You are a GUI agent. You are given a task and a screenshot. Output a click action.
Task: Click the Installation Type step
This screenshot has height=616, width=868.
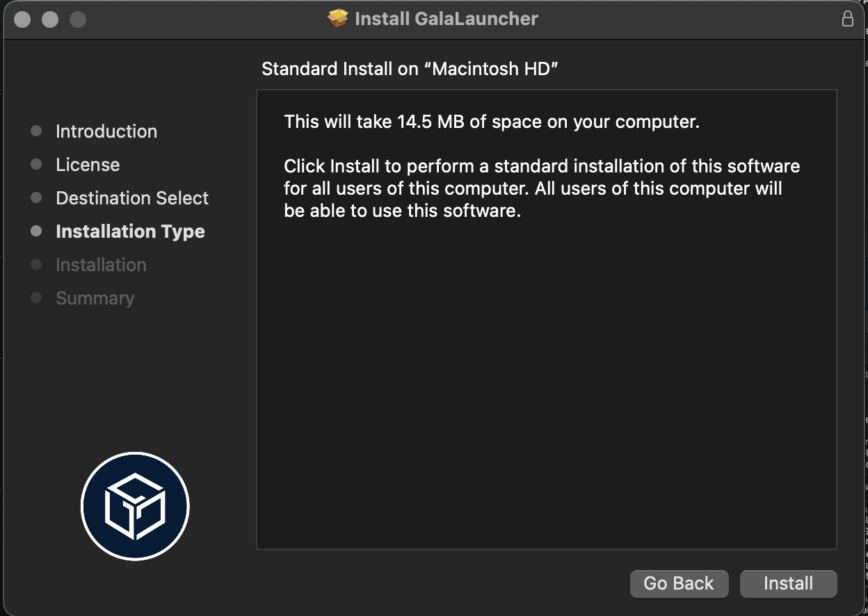(130, 232)
